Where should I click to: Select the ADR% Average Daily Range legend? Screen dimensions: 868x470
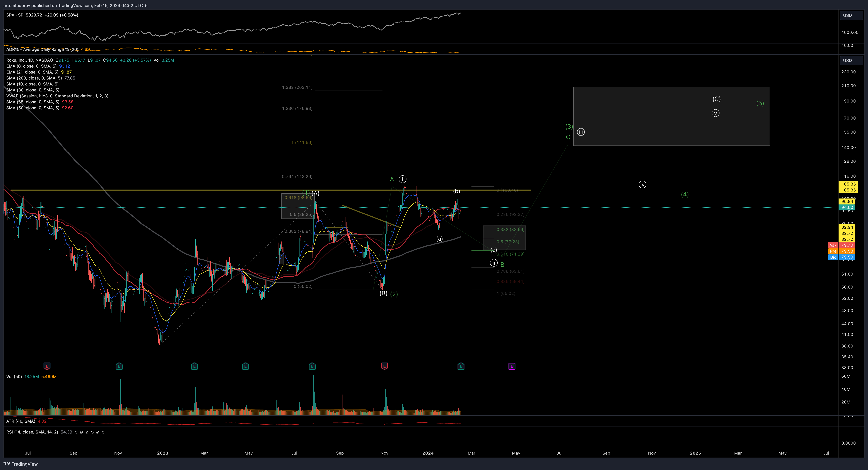coord(42,49)
